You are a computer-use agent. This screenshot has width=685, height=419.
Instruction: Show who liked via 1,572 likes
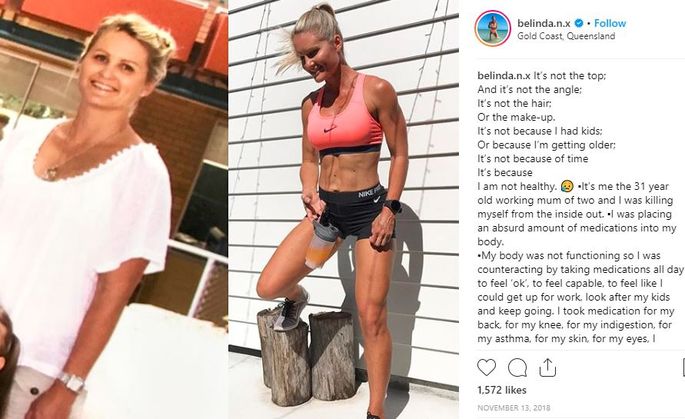point(502,390)
